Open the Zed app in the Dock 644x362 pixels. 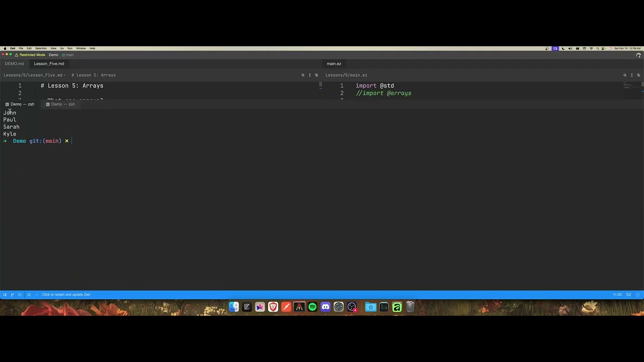pyautogui.click(x=247, y=307)
